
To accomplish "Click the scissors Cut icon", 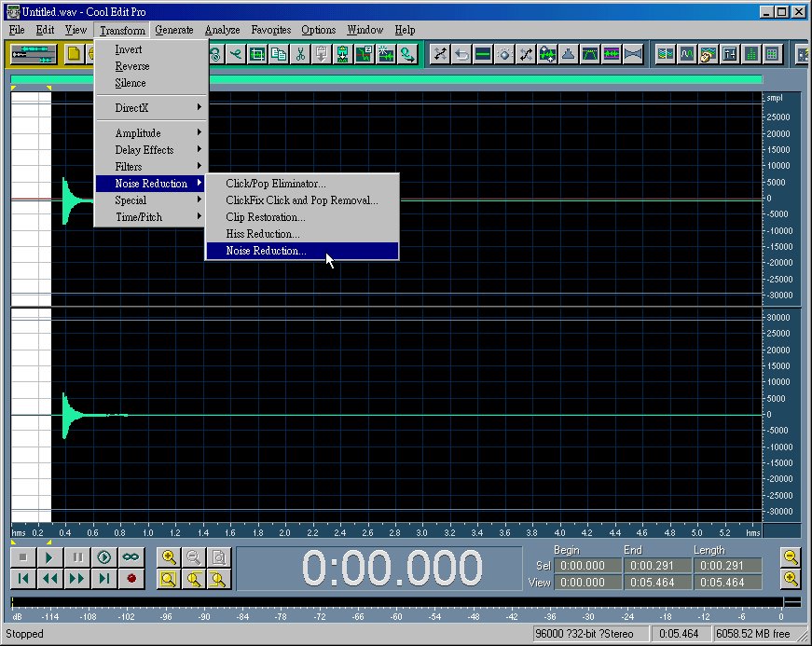I will click(300, 54).
